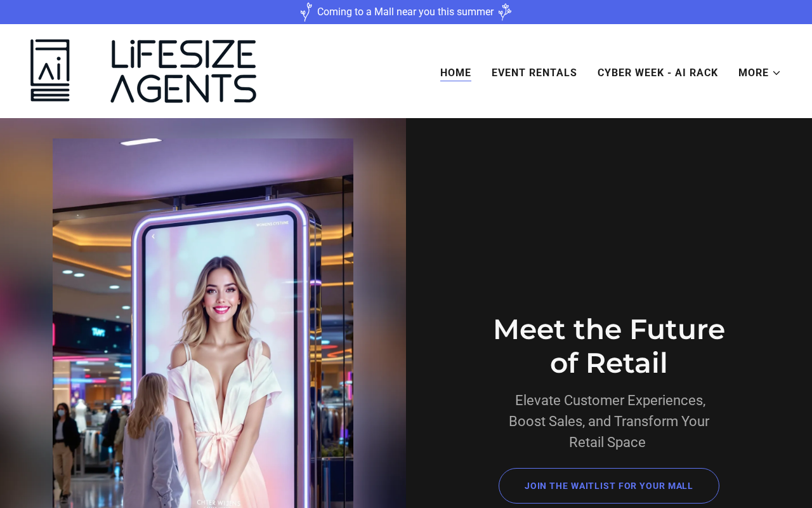Click the 'Womens Costume' label on kiosk

click(272, 224)
